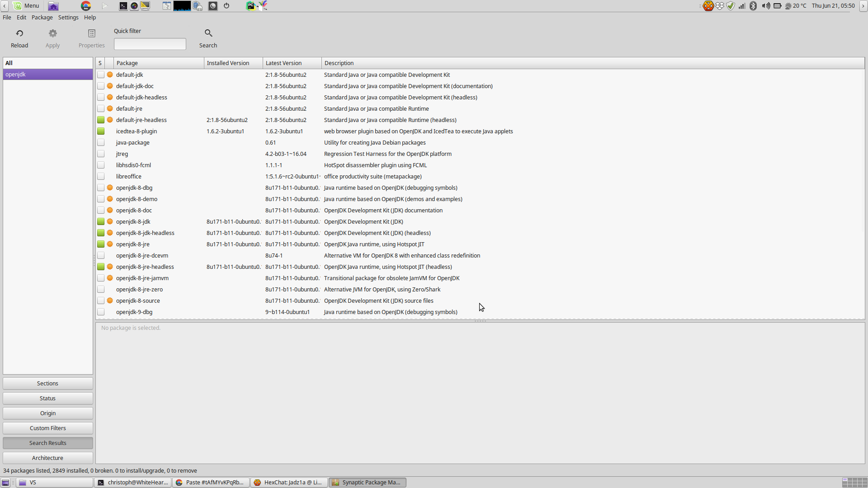Viewport: 868px width, 488px height.
Task: Mark the java-package status checkbox
Action: (x=101, y=142)
